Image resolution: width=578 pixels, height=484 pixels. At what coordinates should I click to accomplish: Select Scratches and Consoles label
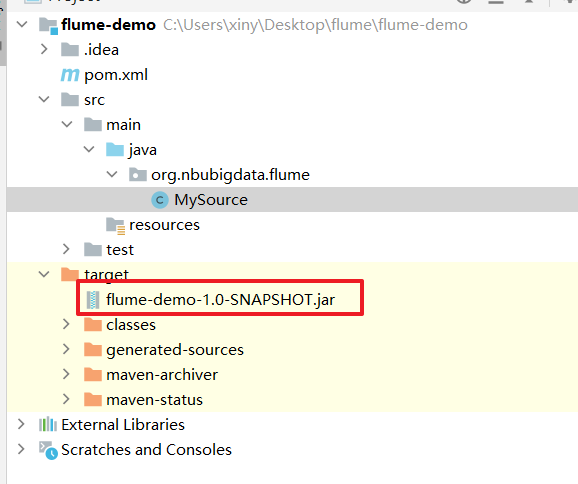pos(146,450)
